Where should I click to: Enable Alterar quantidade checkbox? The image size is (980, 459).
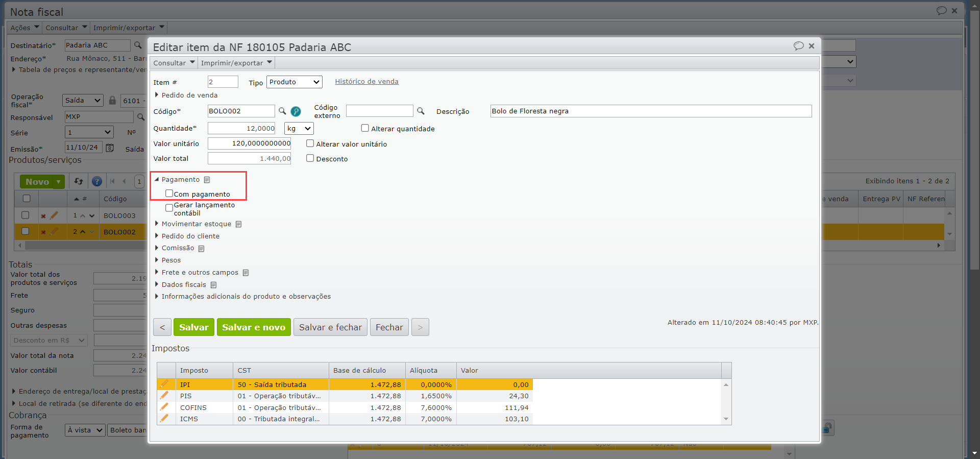point(365,128)
